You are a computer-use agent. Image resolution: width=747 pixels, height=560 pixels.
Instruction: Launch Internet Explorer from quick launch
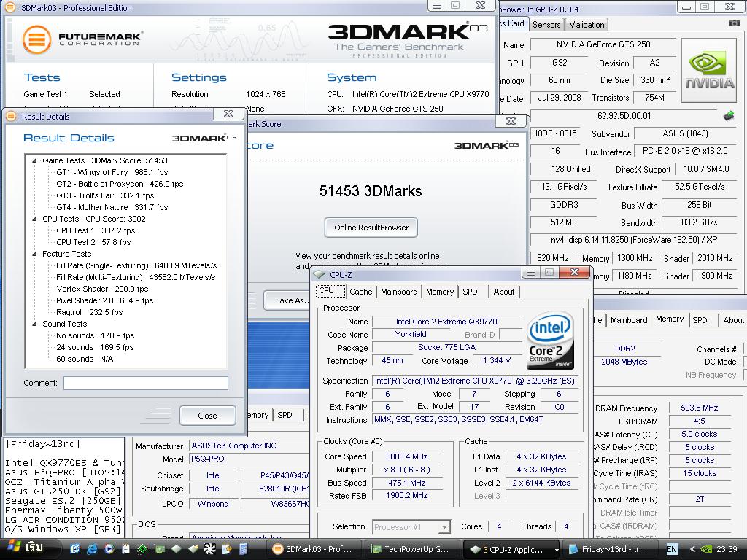coord(91,549)
